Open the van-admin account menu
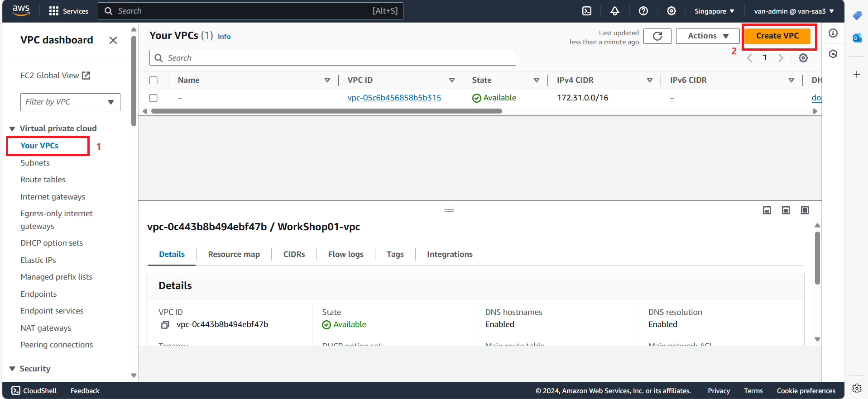 793,11
